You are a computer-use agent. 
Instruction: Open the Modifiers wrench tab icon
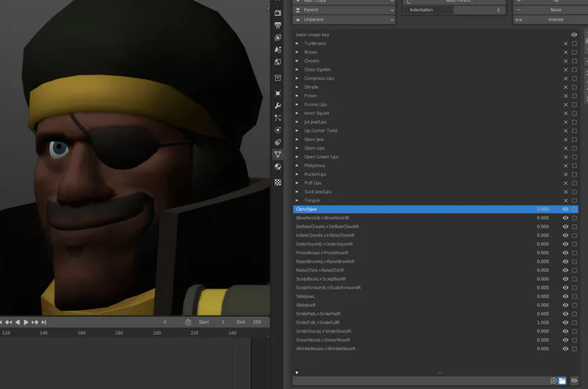(278, 105)
